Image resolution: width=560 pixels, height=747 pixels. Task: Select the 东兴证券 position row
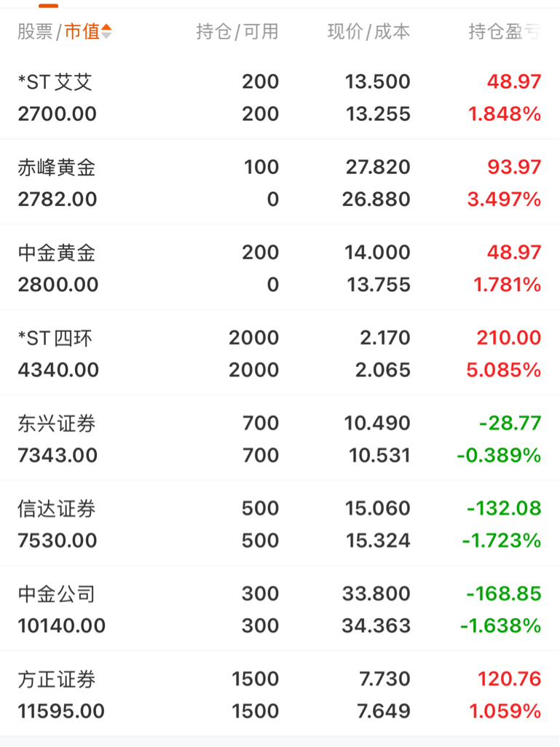(x=280, y=438)
